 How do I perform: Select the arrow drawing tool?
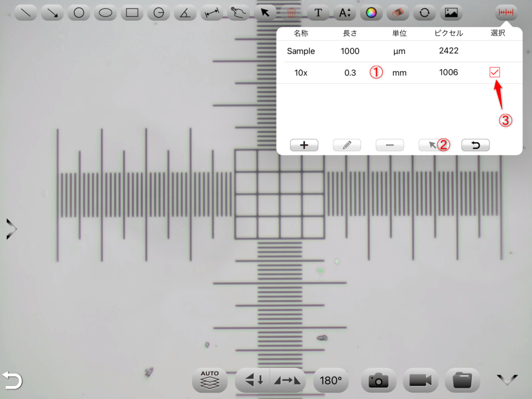(52, 13)
